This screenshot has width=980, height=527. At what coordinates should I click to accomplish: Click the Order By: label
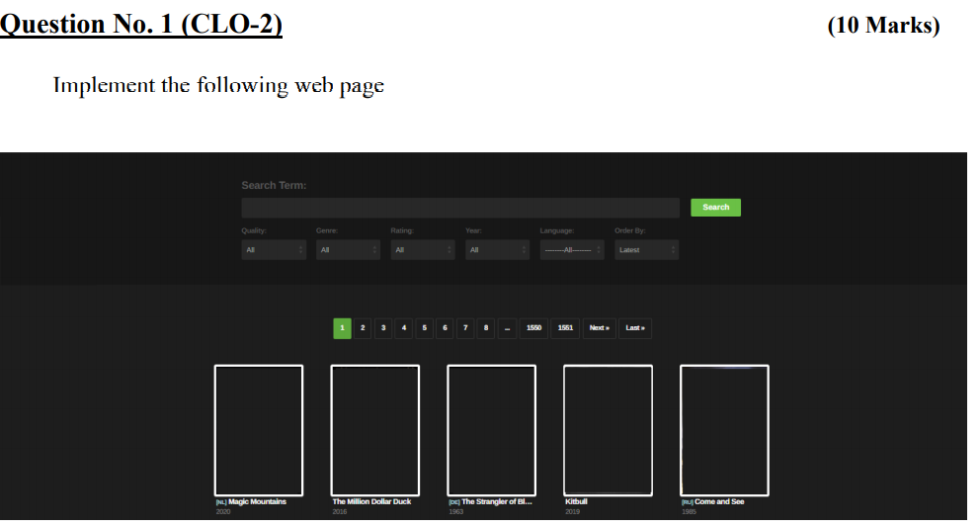point(630,231)
